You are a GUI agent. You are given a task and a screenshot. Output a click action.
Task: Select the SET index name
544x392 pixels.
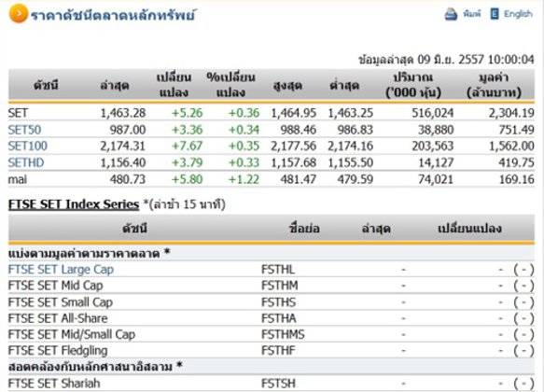[x=18, y=113]
